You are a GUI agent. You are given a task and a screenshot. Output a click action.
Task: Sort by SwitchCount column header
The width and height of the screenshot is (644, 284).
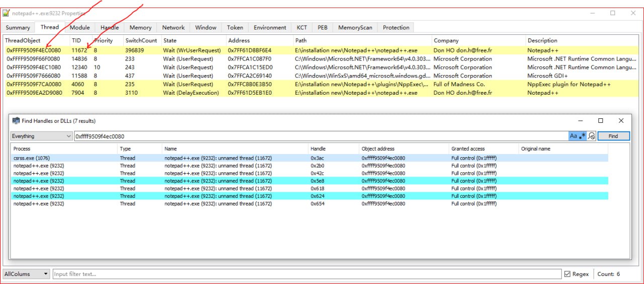(x=142, y=40)
